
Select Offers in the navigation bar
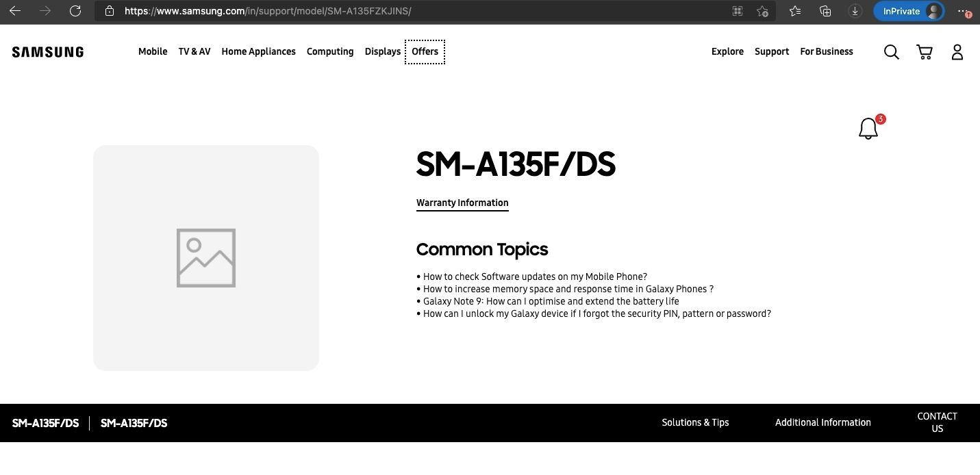tap(425, 51)
